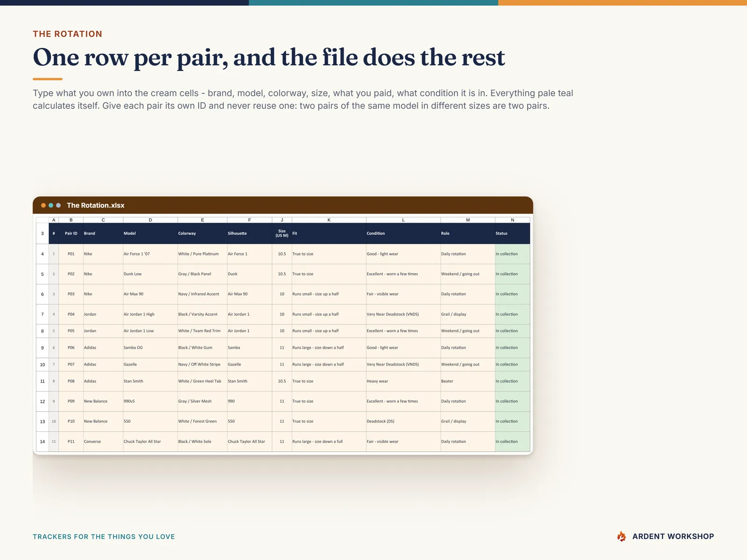Viewport: 747px width, 560px height.
Task: Select the 'P07' pair ID cell
Action: (71, 364)
